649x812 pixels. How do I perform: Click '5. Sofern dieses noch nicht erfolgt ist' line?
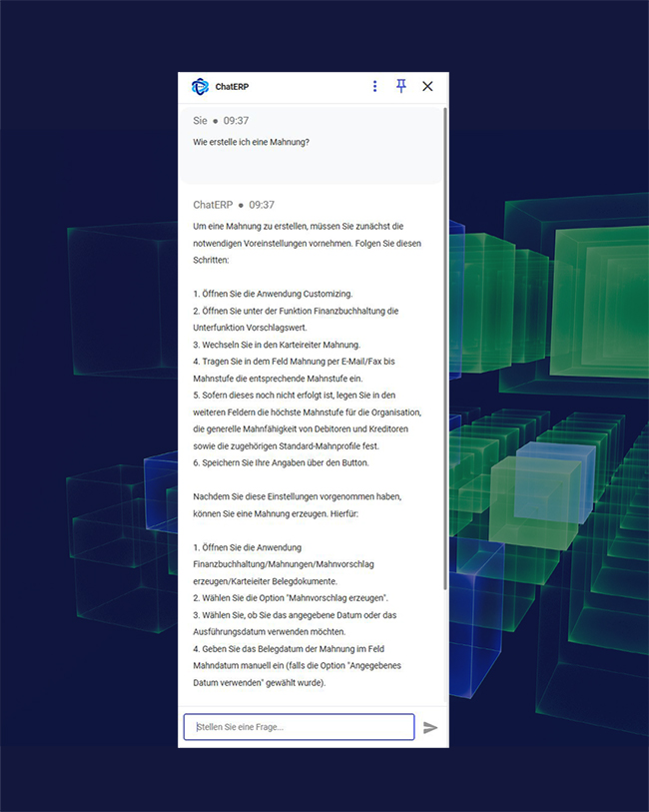[294, 396]
